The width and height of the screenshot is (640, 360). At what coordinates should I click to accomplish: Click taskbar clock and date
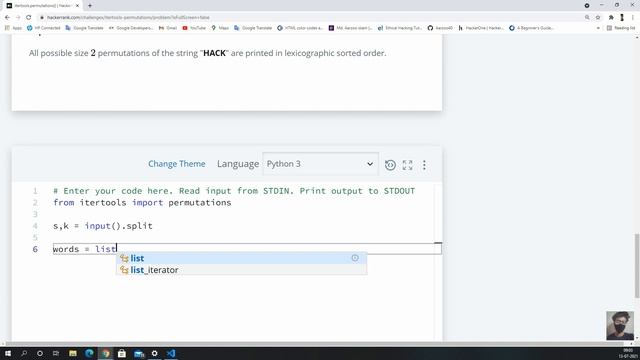tap(628, 353)
